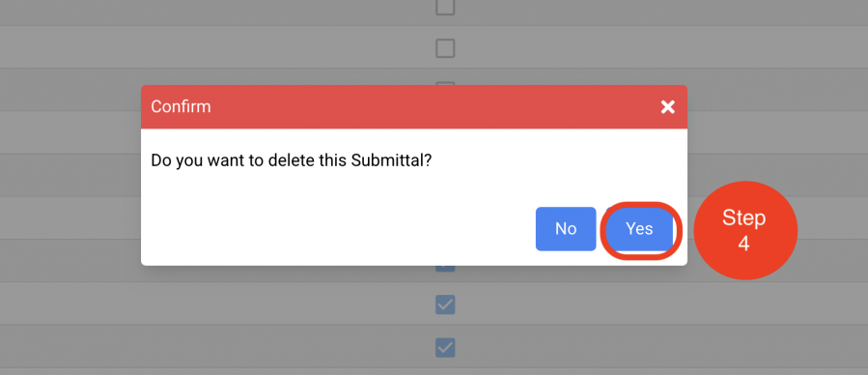Untick the bottommost checked checkbox
The height and width of the screenshot is (375, 868).
[445, 347]
